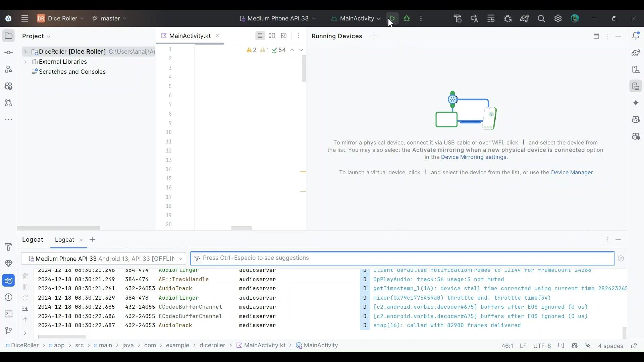The image size is (644, 362).
Task: Open the Medium Phone API 33 device dropdown
Action: pos(278,18)
